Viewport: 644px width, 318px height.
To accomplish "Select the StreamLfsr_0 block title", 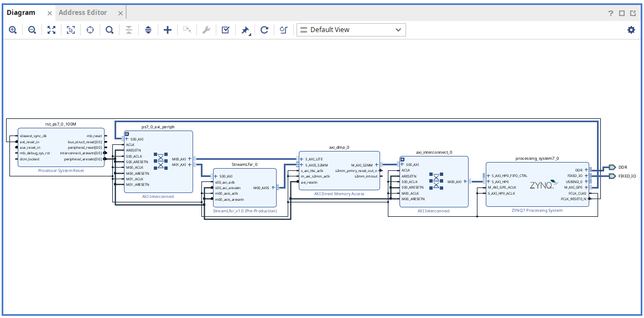I will [245, 165].
